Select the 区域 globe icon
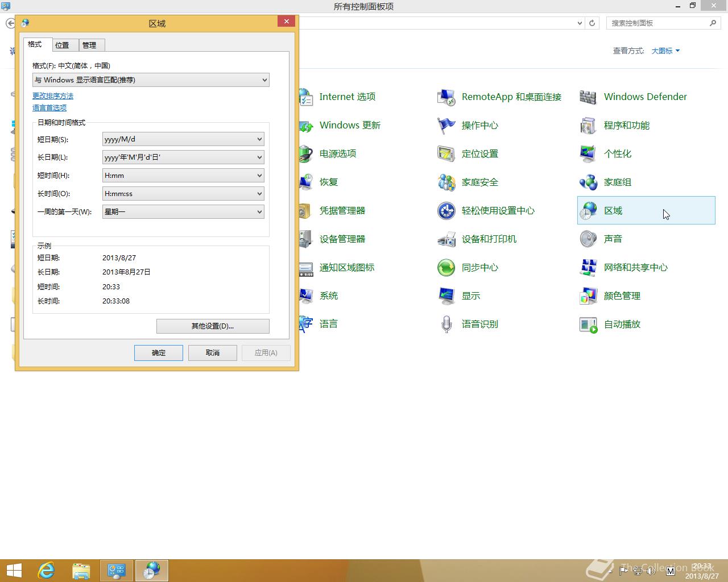The image size is (728, 582). [589, 210]
